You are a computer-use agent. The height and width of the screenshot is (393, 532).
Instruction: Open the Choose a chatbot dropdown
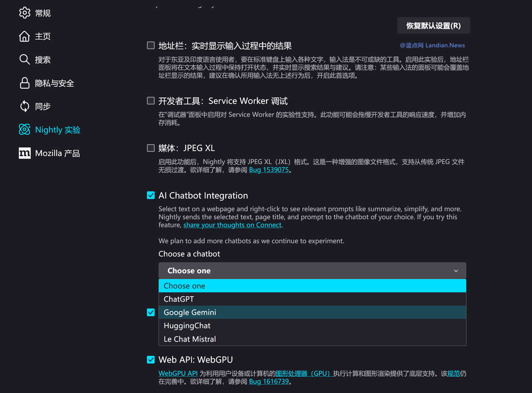(312, 271)
